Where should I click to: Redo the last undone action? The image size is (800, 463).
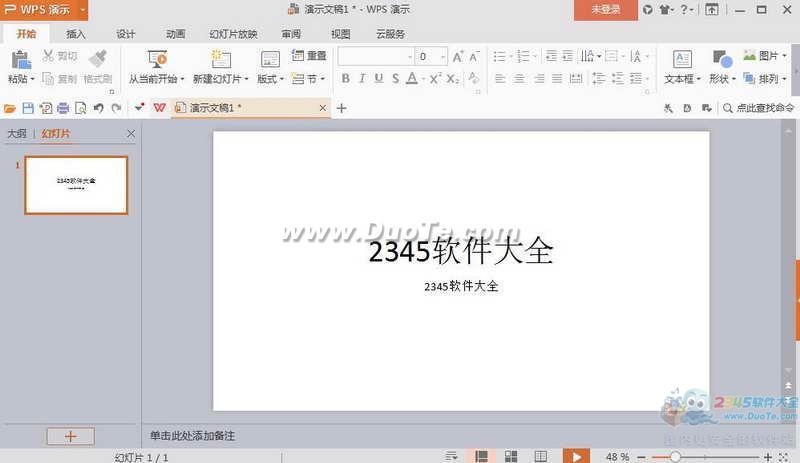[x=116, y=108]
